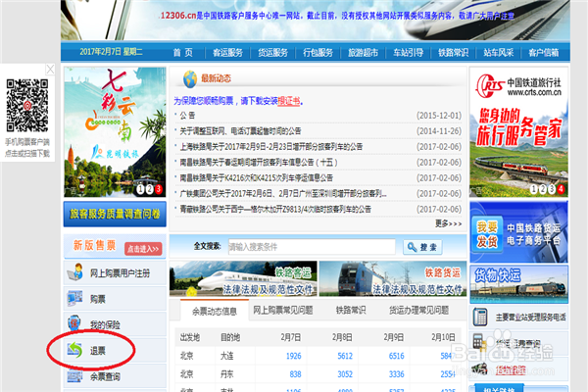
Task: Open 客户信箱 navigation menu
Action: [543, 53]
